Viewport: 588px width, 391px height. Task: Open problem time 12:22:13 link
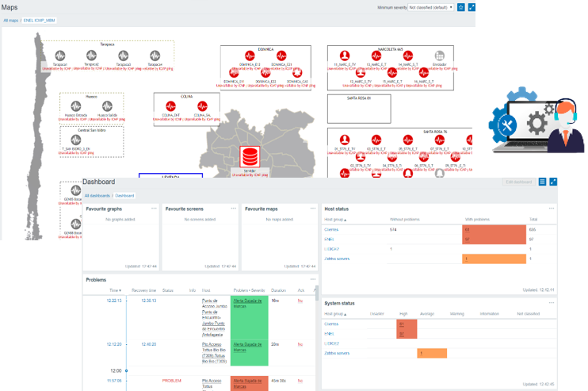tap(114, 301)
